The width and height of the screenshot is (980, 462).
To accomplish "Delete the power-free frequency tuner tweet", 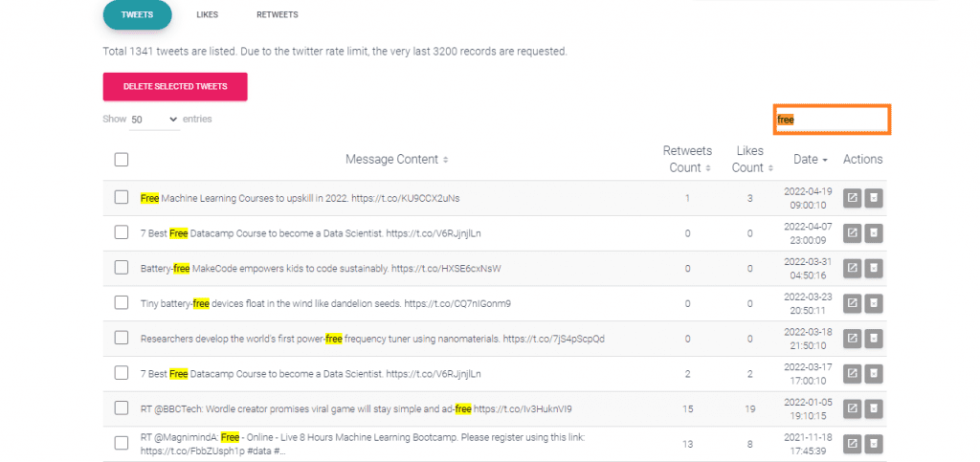I will point(874,339).
